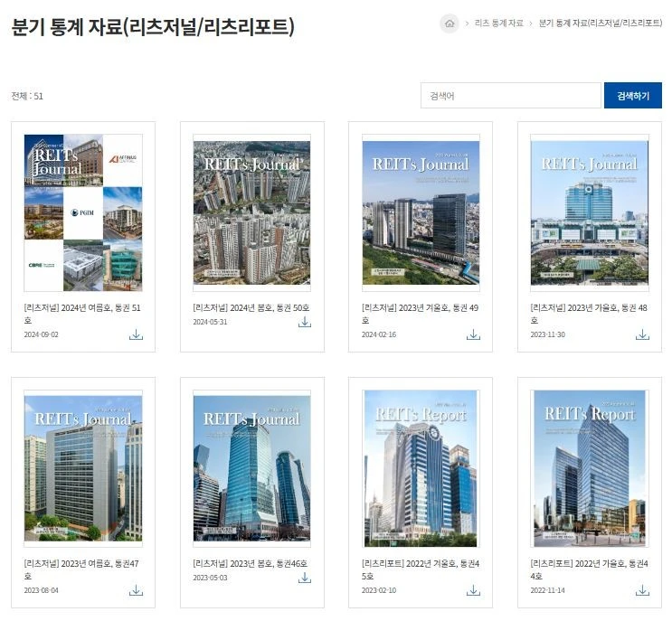Open the 2022 winter REITs Report cover thumbnail
This screenshot has height=621, width=672.
(421, 468)
